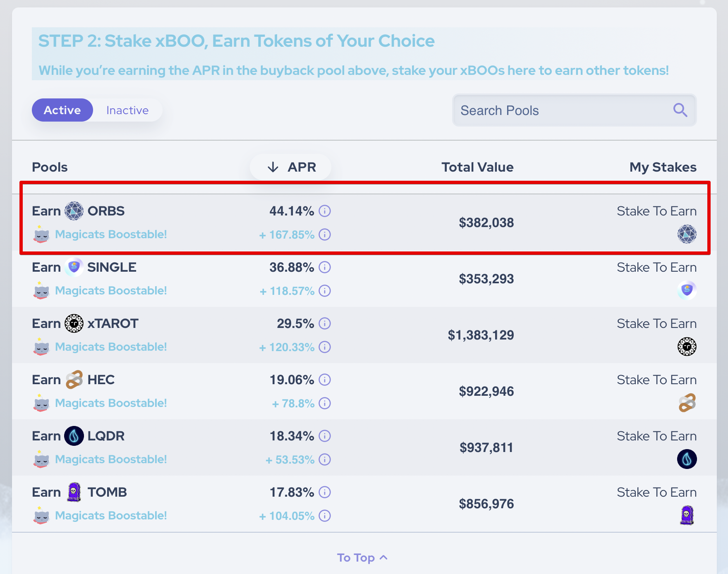The height and width of the screenshot is (574, 728).
Task: Click the My Stakes column header
Action: pyautogui.click(x=663, y=167)
